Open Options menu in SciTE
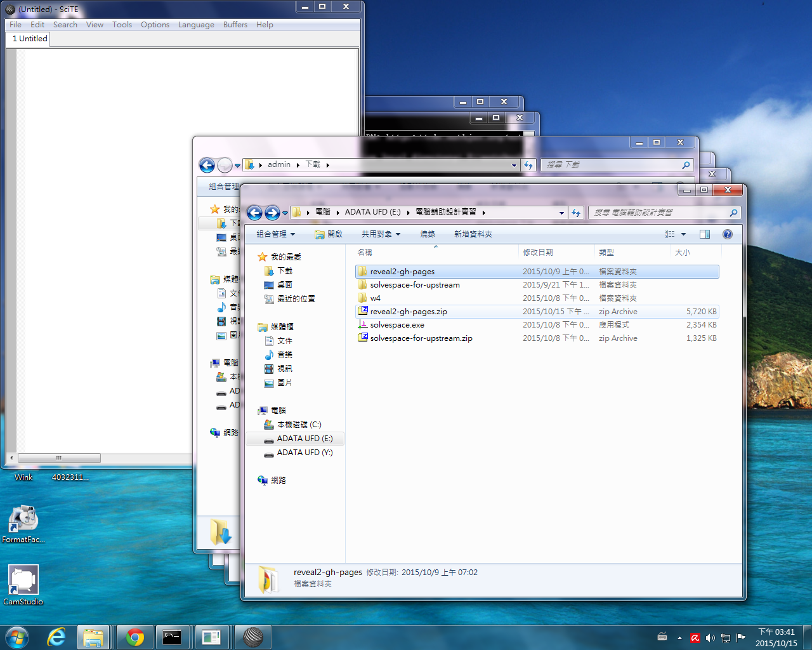Image resolution: width=812 pixels, height=650 pixels. coord(155,25)
